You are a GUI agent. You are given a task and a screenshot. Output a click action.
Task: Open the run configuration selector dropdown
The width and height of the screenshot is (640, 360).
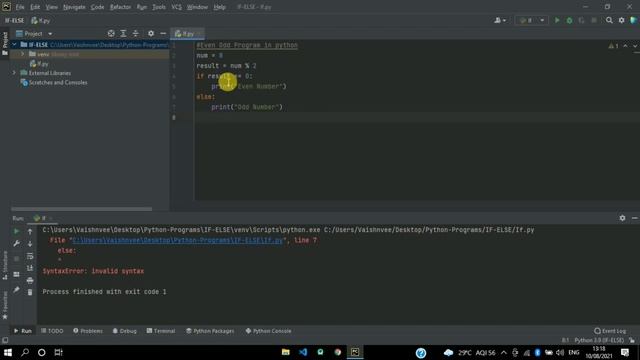pos(531,20)
